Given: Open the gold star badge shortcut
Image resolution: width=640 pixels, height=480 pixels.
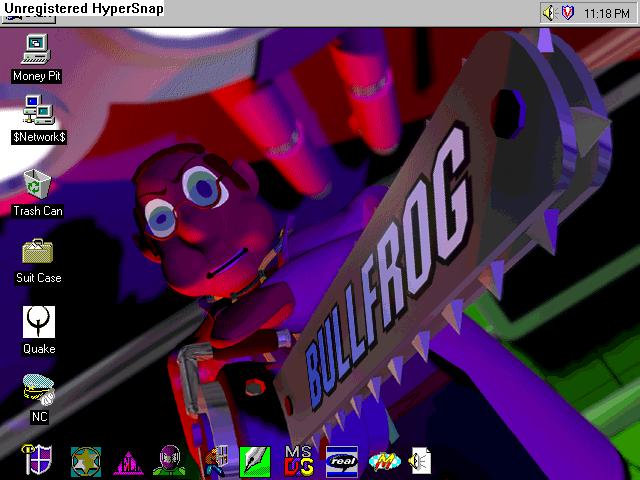Looking at the screenshot, I should coord(86,460).
